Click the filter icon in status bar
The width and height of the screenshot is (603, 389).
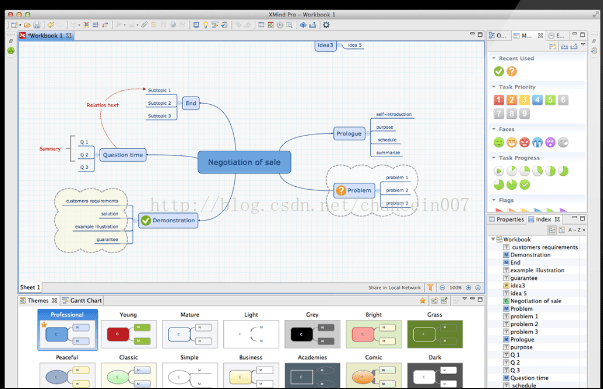tap(430, 288)
